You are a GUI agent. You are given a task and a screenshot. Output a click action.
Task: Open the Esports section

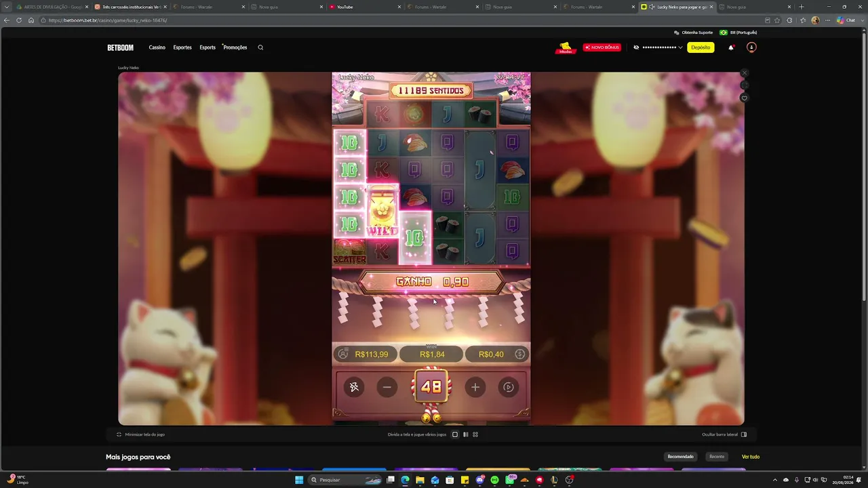click(208, 47)
